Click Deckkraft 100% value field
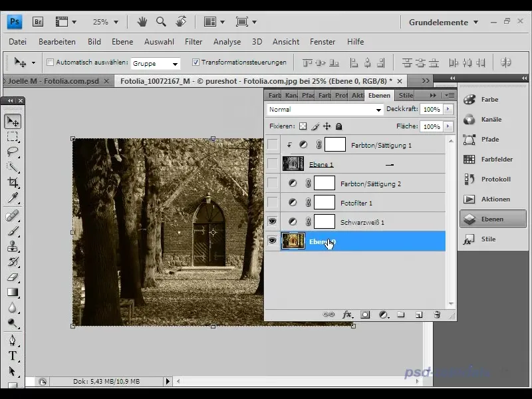Viewport: 532px width, 399px height. (x=432, y=109)
